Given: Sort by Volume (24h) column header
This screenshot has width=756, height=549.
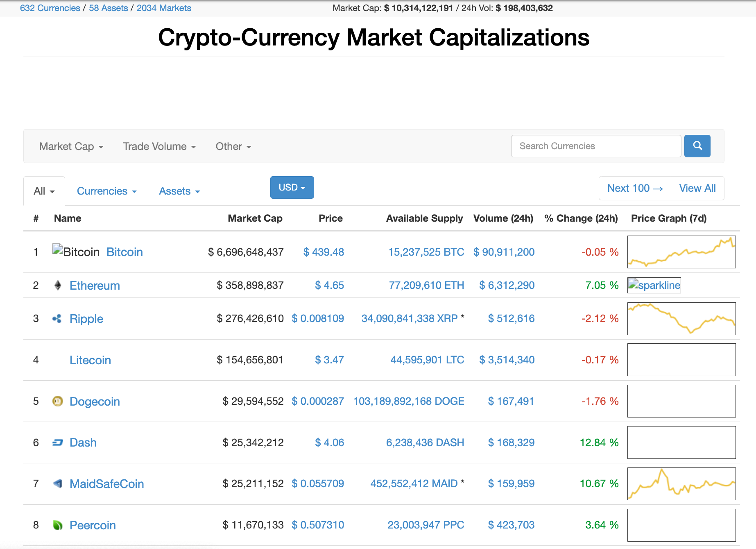Looking at the screenshot, I should (503, 218).
